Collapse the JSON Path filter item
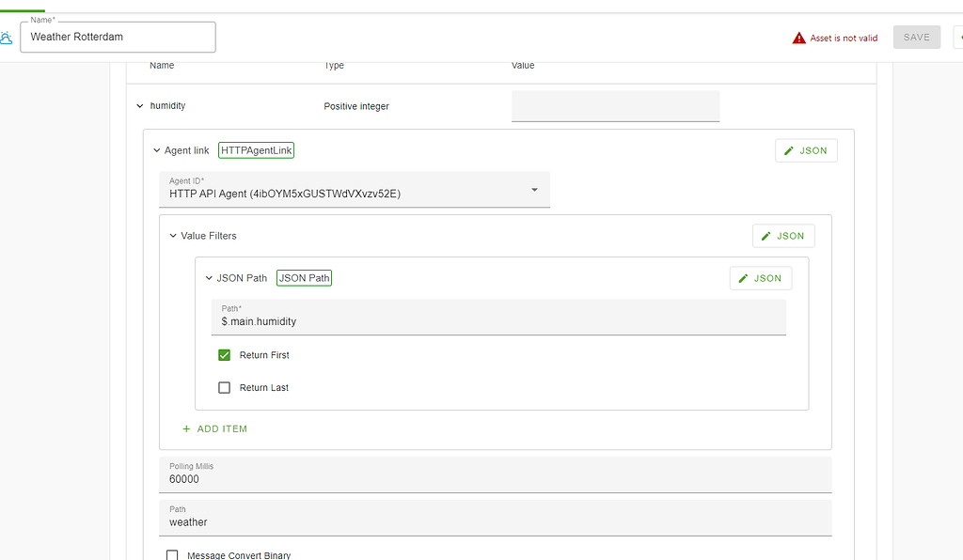The width and height of the screenshot is (963, 560). coord(209,278)
